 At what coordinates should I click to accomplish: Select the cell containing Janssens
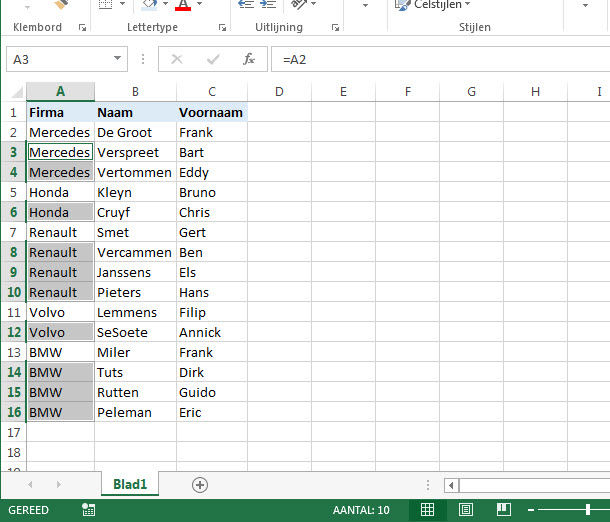135,273
